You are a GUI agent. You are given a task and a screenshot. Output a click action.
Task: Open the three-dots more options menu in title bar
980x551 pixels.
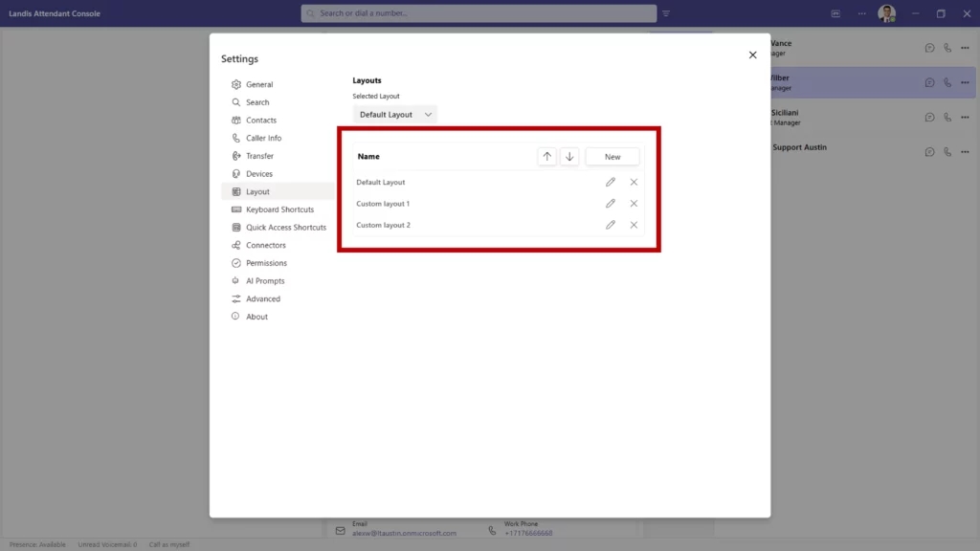click(861, 13)
